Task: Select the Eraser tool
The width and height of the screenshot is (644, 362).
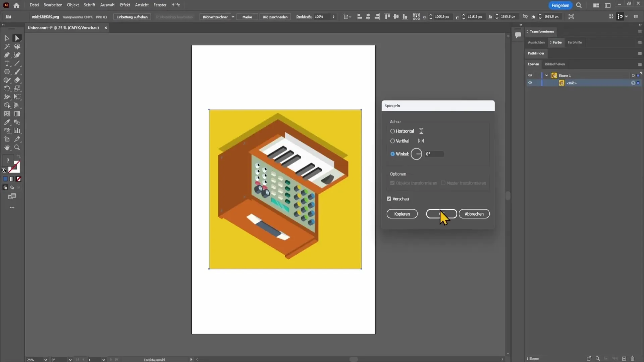Action: 17,80
